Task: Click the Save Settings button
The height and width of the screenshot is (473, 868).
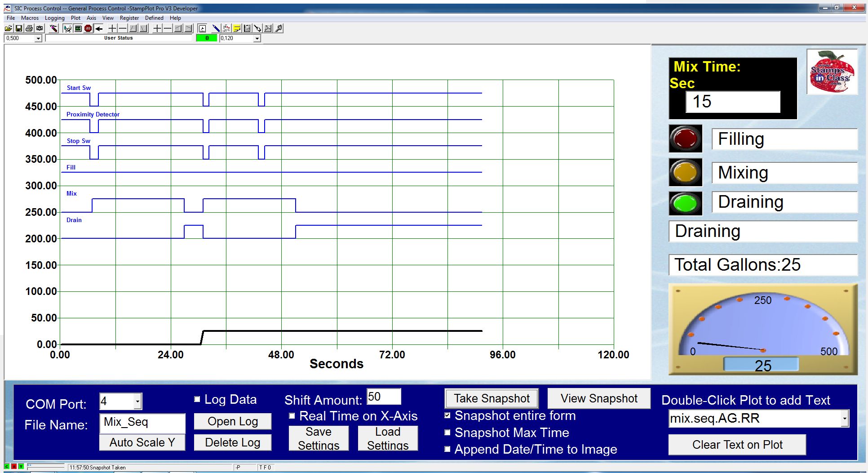Action: [x=319, y=438]
